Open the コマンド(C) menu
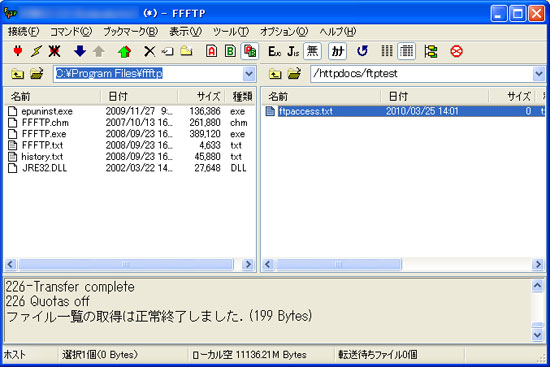Image resolution: width=550 pixels, height=367 pixels. tap(71, 32)
